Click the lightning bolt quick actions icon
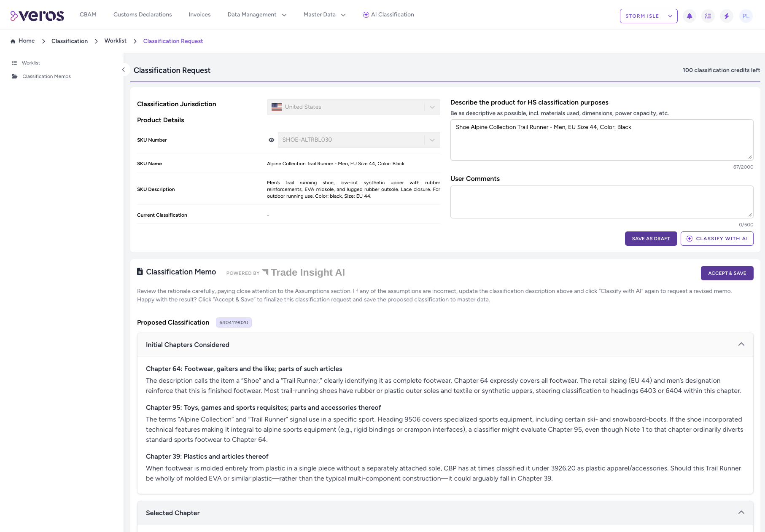This screenshot has height=532, width=765. point(727,16)
